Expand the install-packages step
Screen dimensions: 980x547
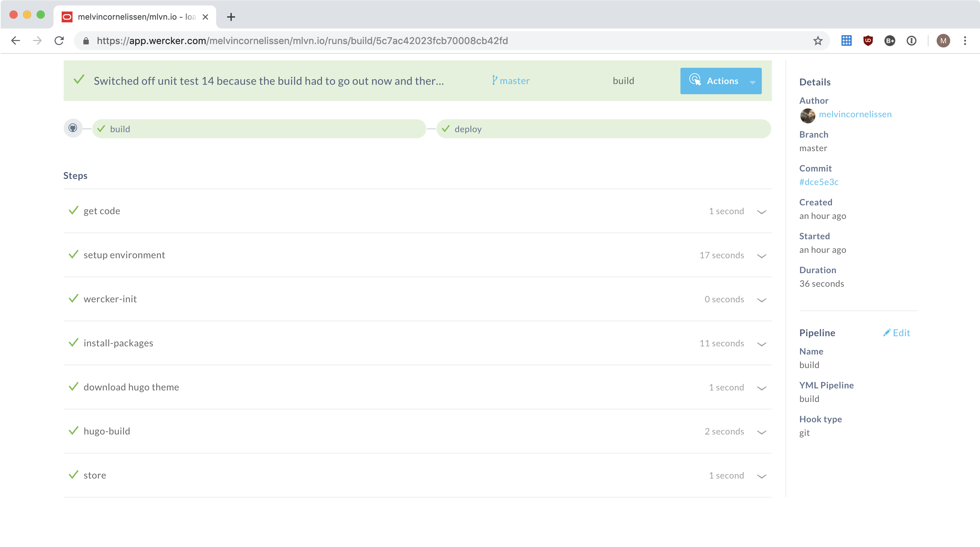point(761,344)
